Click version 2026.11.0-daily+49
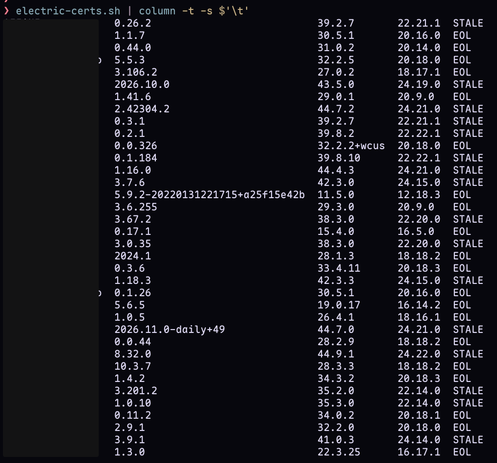This screenshot has height=463, width=497. [x=170, y=329]
